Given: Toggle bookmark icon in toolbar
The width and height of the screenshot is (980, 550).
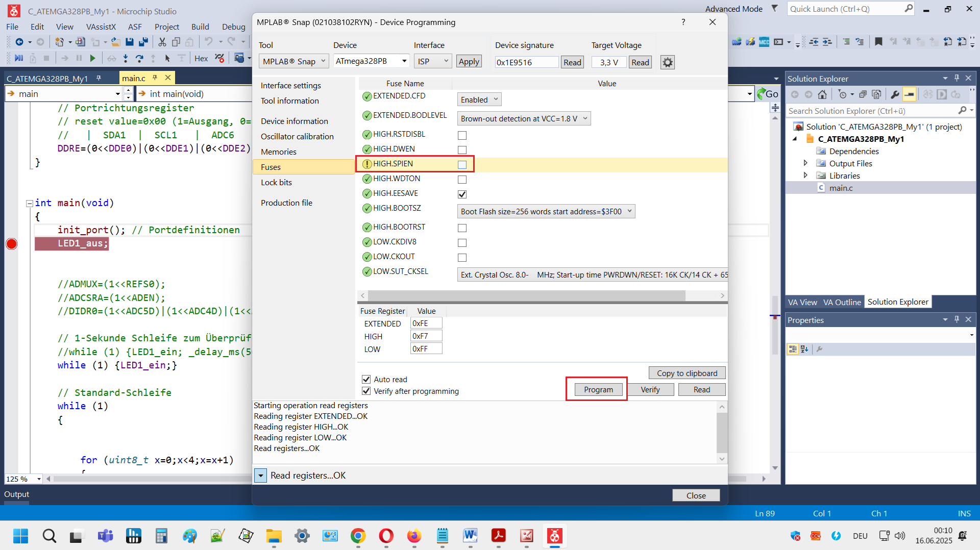Looking at the screenshot, I should (x=878, y=42).
